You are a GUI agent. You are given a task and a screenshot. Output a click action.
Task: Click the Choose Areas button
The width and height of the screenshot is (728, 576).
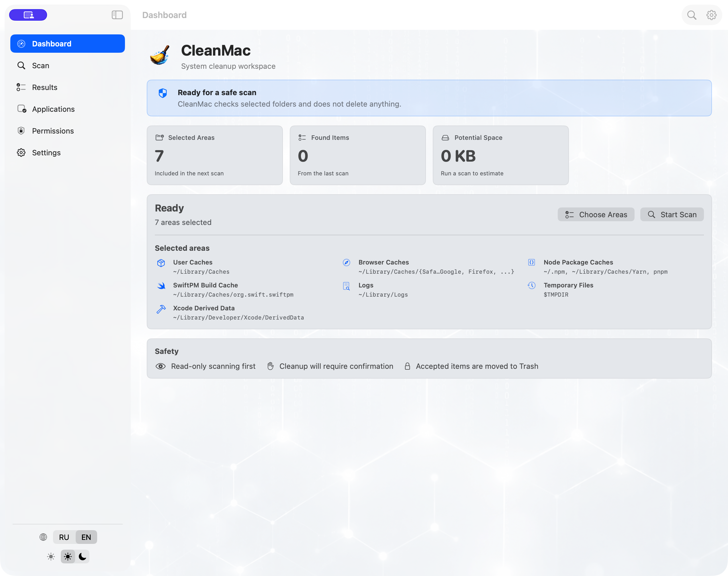point(596,214)
